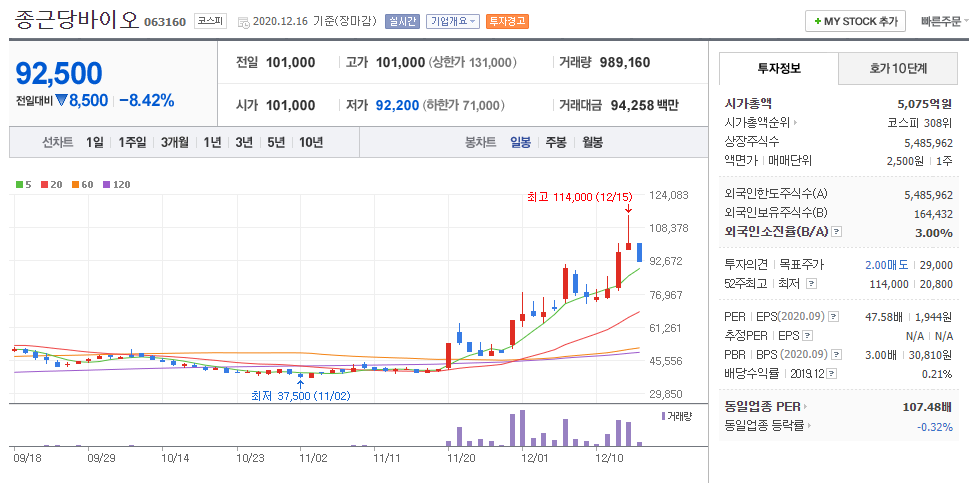This screenshot has height=483, width=979.
Task: Select the 1년 line chart period
Action: (x=212, y=142)
